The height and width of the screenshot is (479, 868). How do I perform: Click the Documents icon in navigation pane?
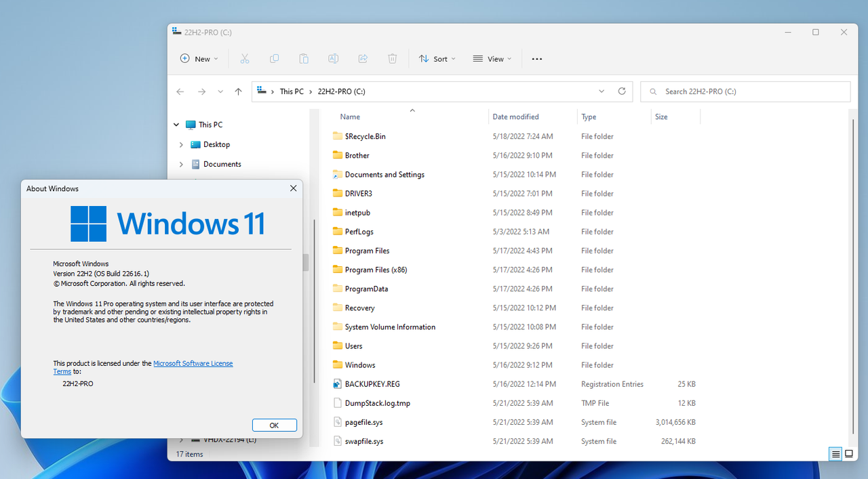coord(195,164)
